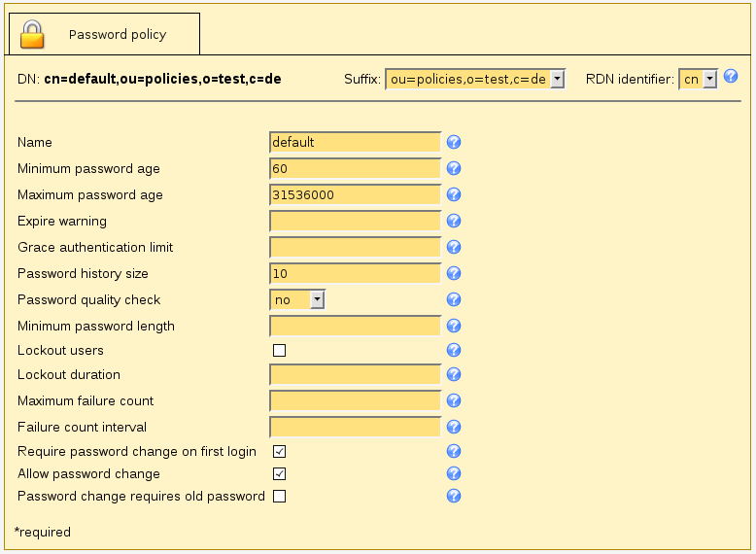The image size is (756, 554).
Task: Uncheck Require password change on first login
Action: [x=279, y=451]
